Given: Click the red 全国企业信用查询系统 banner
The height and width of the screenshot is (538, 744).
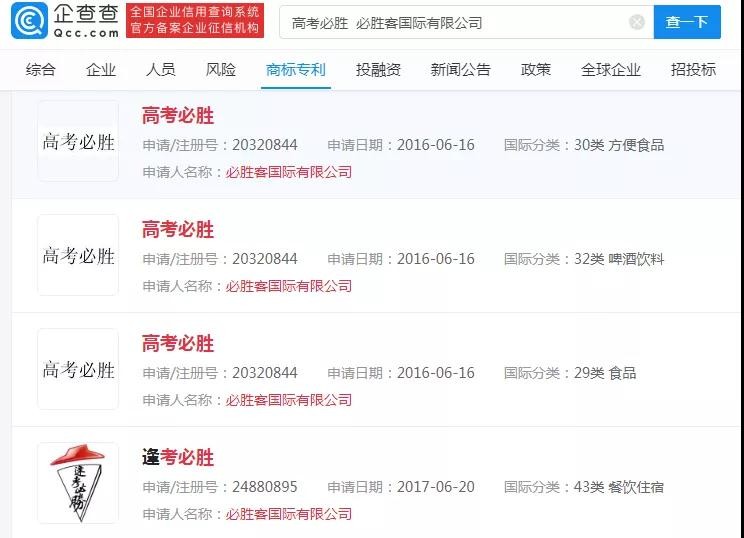Looking at the screenshot, I should click(195, 20).
